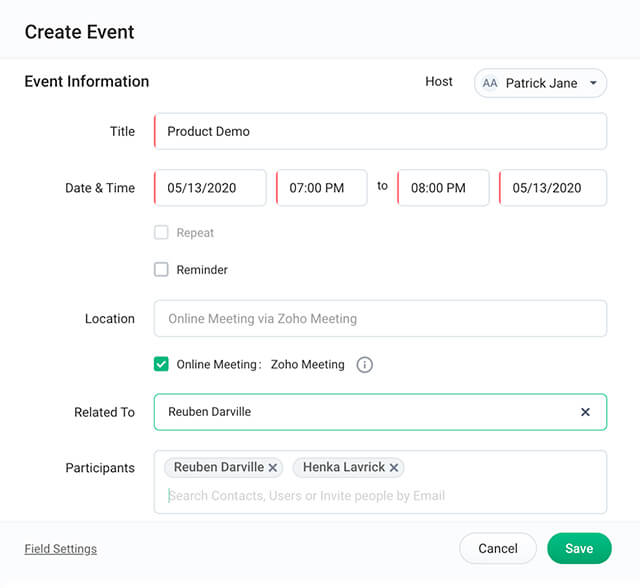Clear the Related To field with the X
640x588 pixels.
(585, 412)
